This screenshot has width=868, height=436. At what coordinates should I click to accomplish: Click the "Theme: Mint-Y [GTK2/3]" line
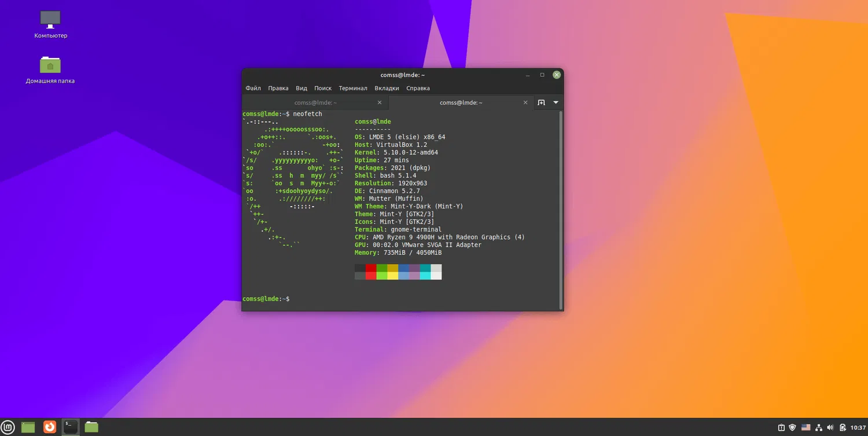[x=395, y=214]
